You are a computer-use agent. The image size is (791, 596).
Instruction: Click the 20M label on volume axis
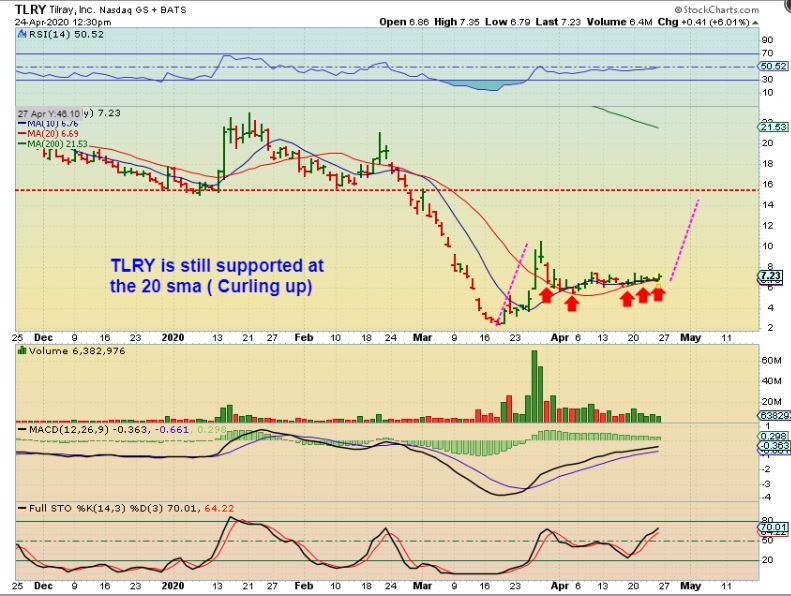point(771,402)
